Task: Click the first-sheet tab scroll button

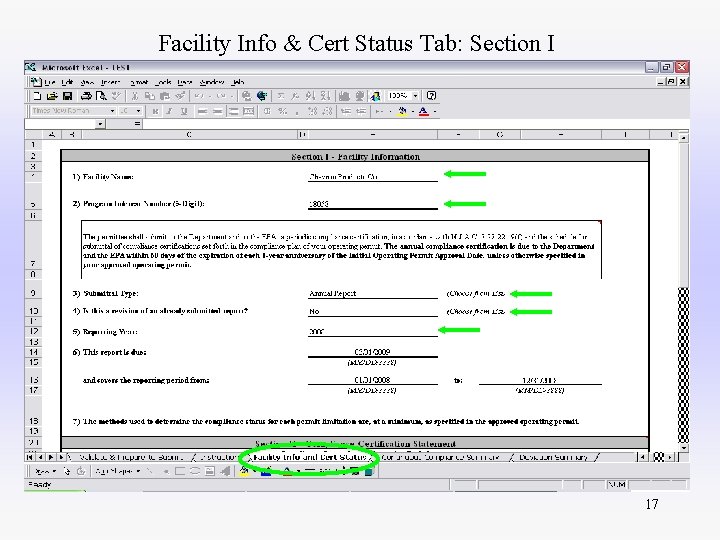Action: 30,457
